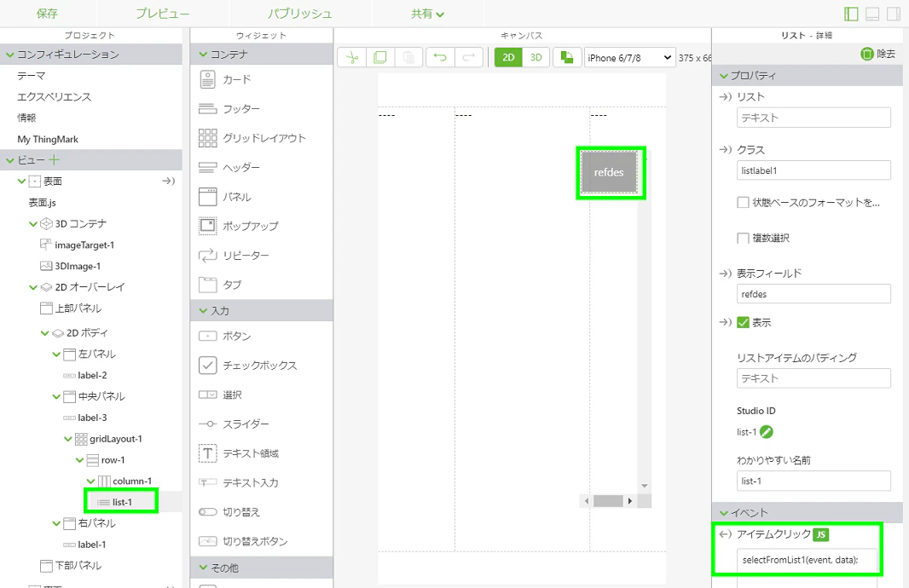The height and width of the screenshot is (588, 909).
Task: Open the テーマ configuration item
Action: tap(32, 76)
